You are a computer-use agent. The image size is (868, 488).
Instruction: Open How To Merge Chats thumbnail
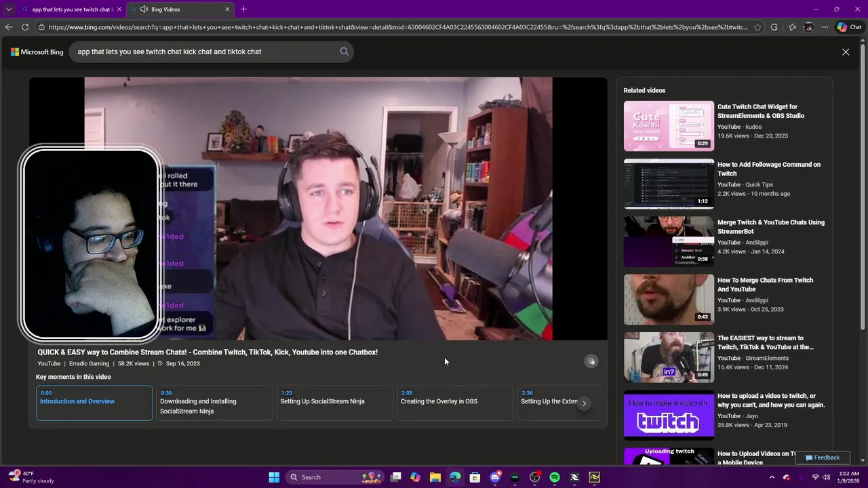[669, 300]
